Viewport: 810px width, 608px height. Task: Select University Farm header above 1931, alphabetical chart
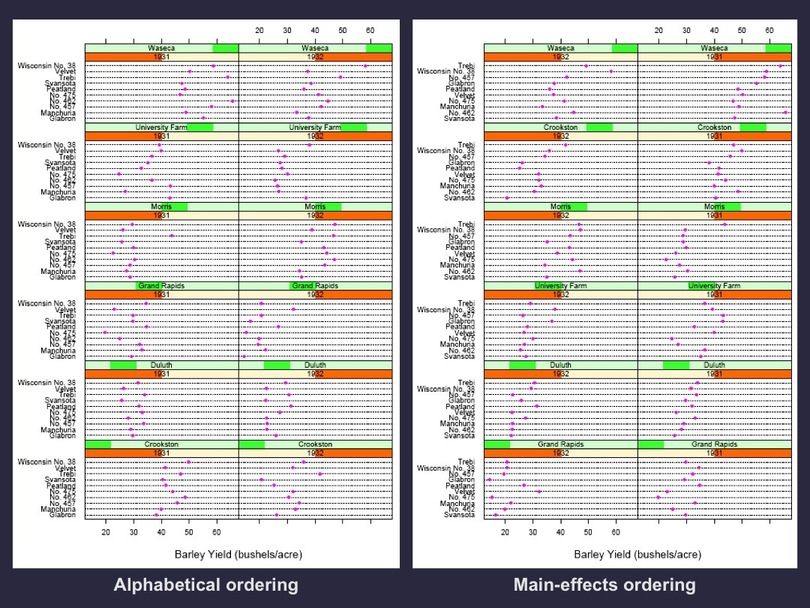pyautogui.click(x=161, y=127)
